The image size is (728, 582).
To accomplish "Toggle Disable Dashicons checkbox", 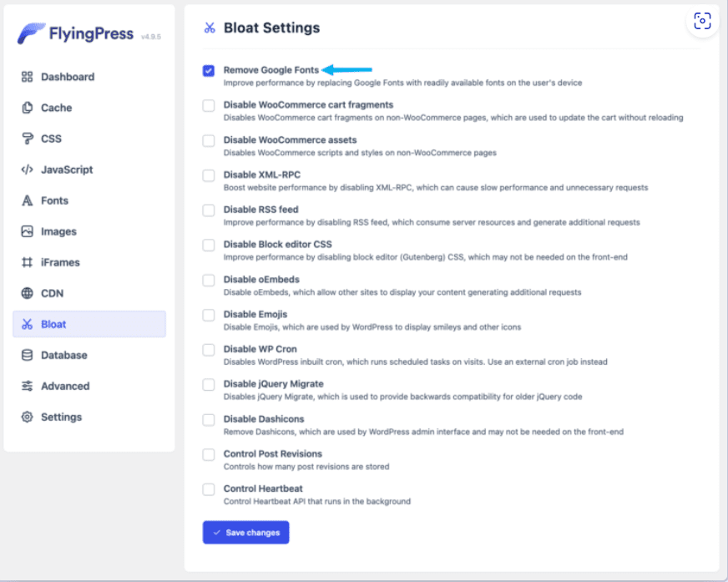I will [209, 419].
